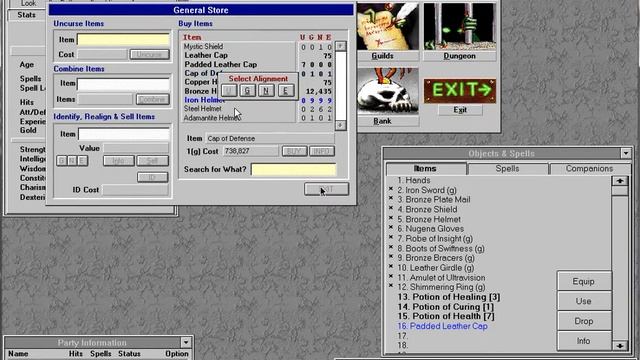The width and height of the screenshot is (640, 360).
Task: Focus the Uncurse Items item field
Action: click(x=123, y=40)
